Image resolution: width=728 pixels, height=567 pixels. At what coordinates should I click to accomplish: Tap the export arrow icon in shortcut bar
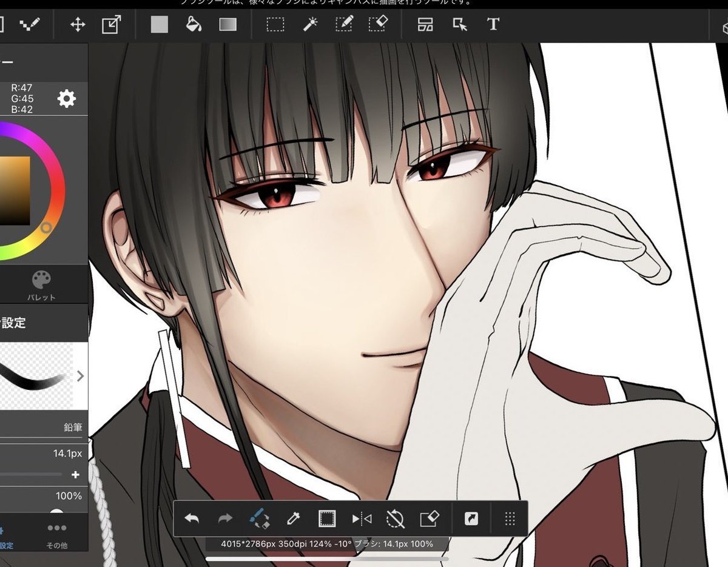point(471,518)
